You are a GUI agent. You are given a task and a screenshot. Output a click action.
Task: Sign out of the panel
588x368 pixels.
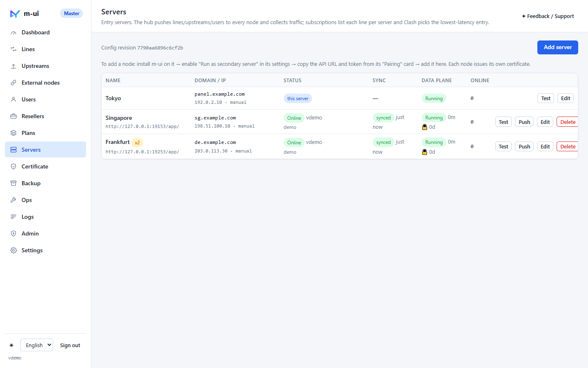(x=70, y=346)
